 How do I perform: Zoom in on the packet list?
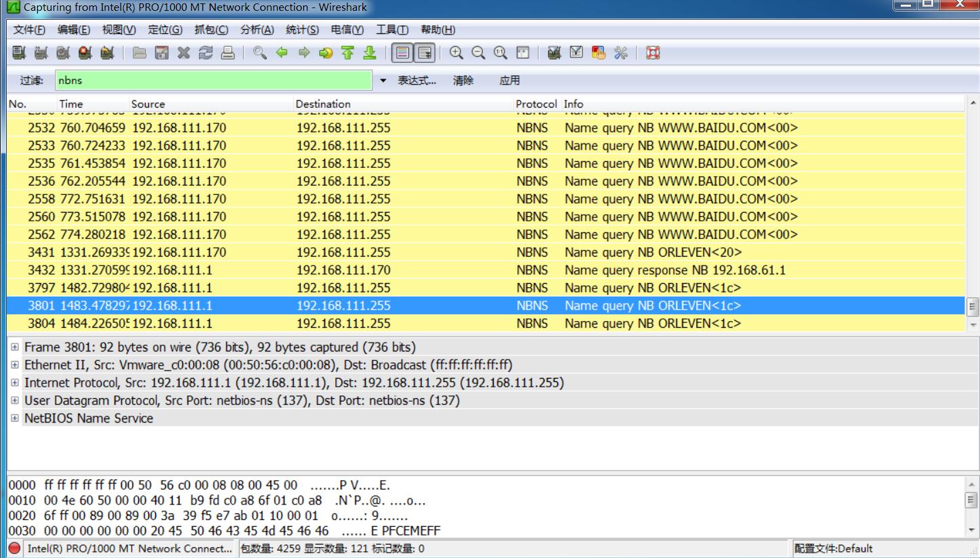(456, 52)
